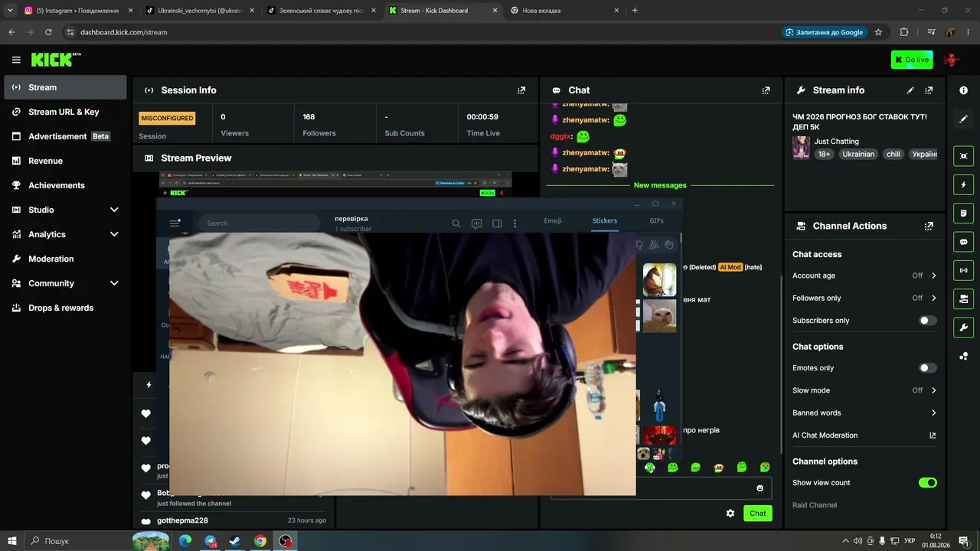980x551 pixels.
Task: Open Achievements in the sidebar
Action: click(65, 185)
